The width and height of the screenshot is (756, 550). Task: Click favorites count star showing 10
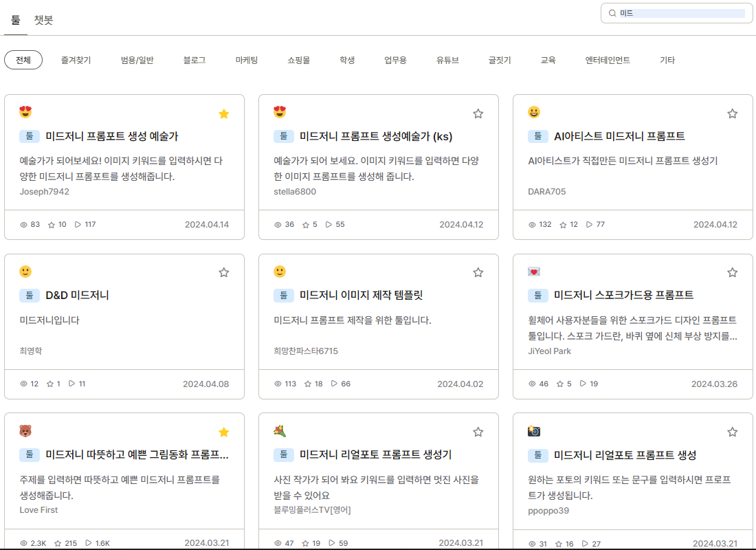point(51,225)
